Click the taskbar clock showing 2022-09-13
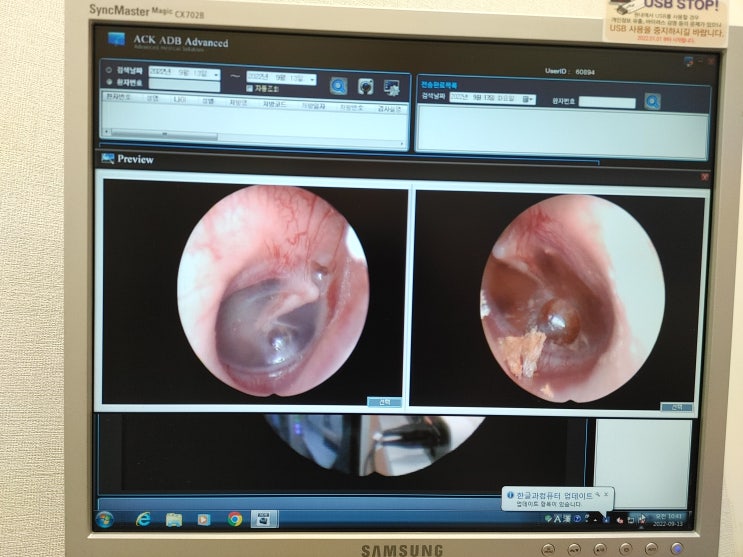This screenshot has width=743, height=557. (668, 520)
